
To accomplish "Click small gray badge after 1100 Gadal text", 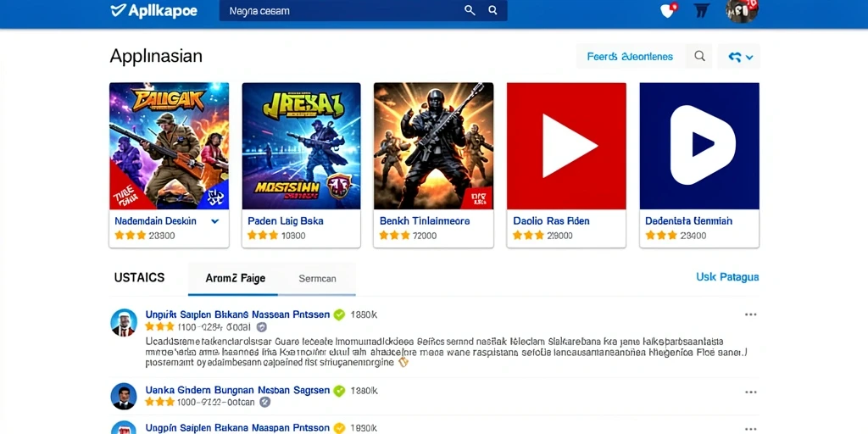I will (x=262, y=326).
